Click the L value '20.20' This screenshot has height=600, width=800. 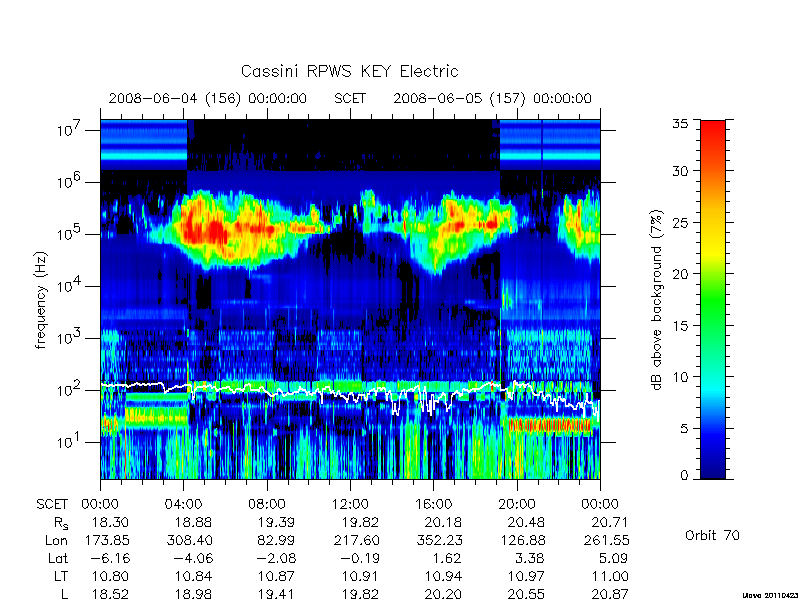coord(443,594)
